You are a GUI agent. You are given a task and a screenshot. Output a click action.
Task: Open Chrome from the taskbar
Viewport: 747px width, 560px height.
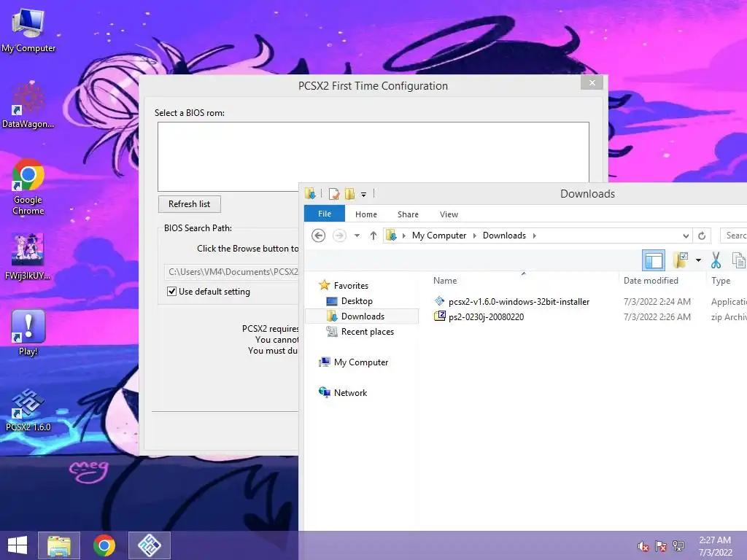click(104, 545)
